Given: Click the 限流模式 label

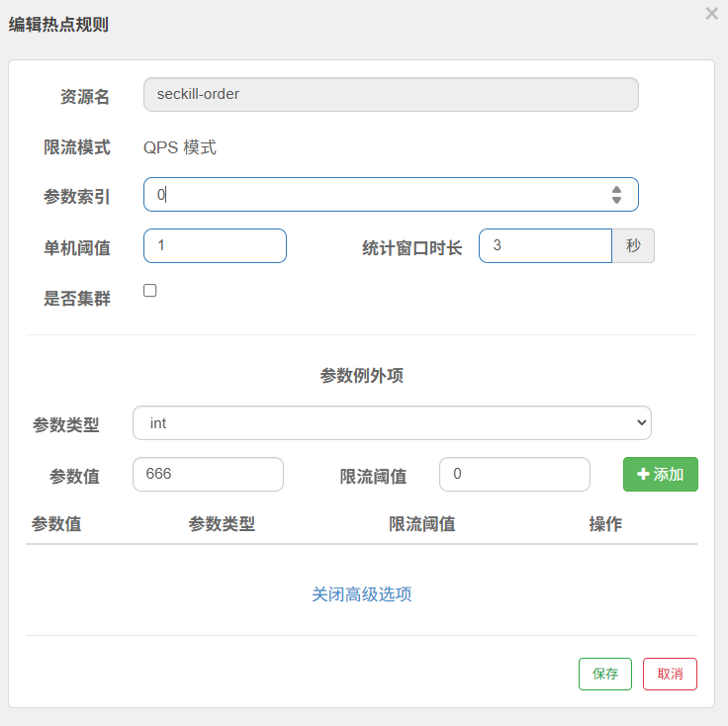Looking at the screenshot, I should click(x=76, y=147).
